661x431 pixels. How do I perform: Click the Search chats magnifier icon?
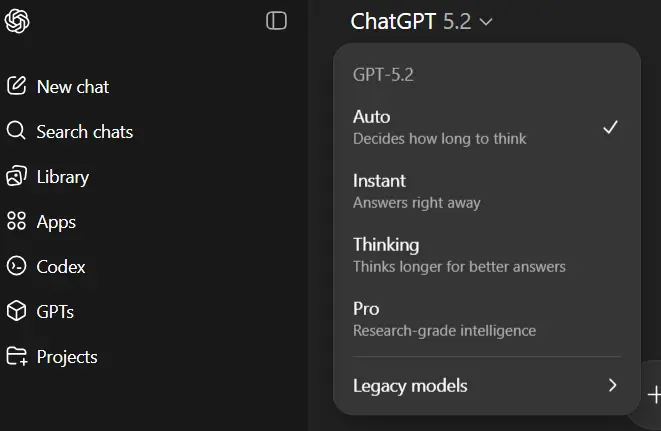(16, 131)
